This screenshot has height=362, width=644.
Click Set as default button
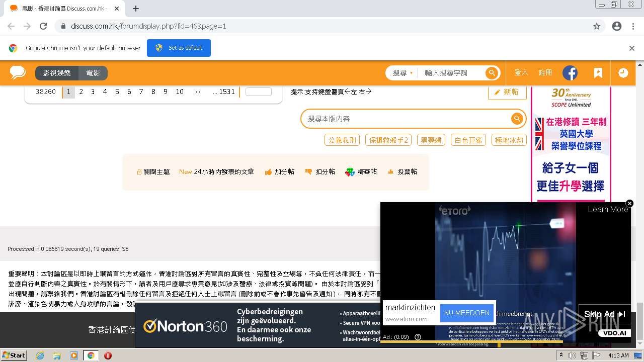[x=179, y=48]
